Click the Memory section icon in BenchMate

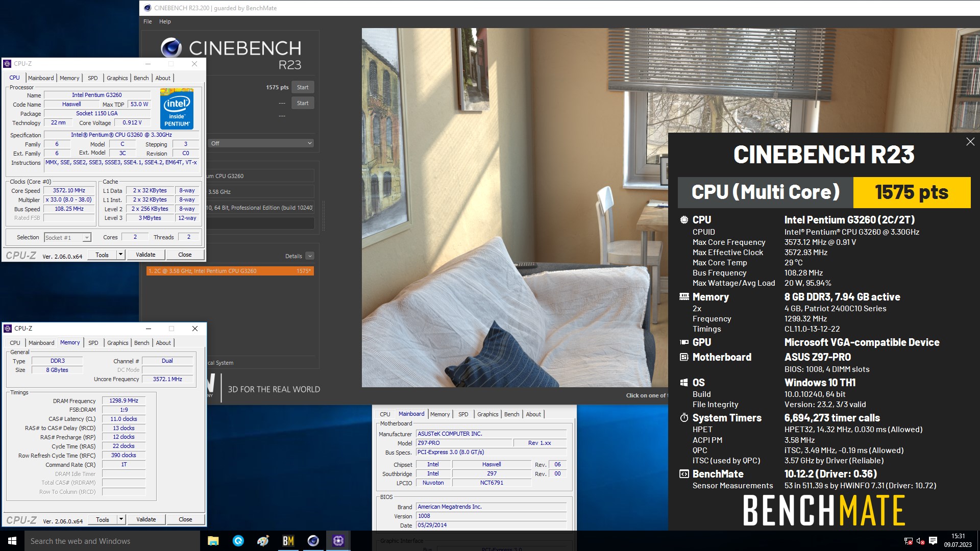(684, 296)
